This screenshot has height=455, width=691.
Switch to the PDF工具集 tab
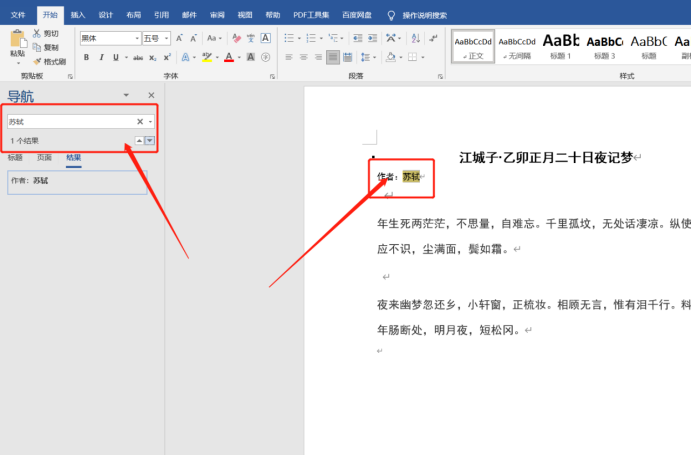click(x=311, y=15)
